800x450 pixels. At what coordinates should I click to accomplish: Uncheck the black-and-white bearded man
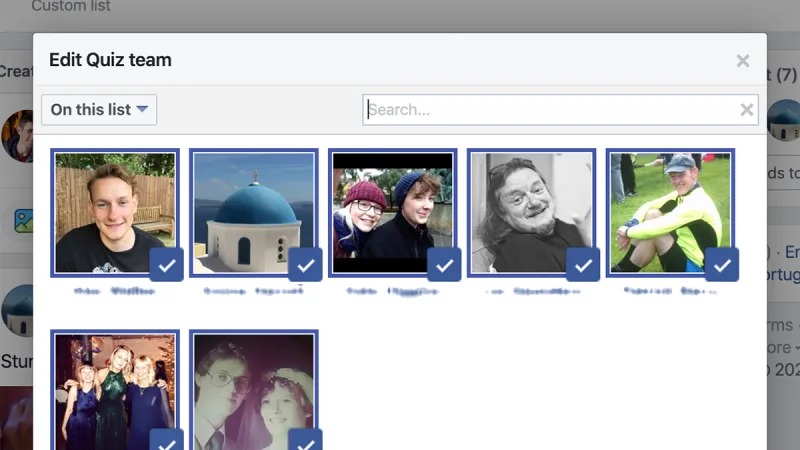pyautogui.click(x=583, y=265)
